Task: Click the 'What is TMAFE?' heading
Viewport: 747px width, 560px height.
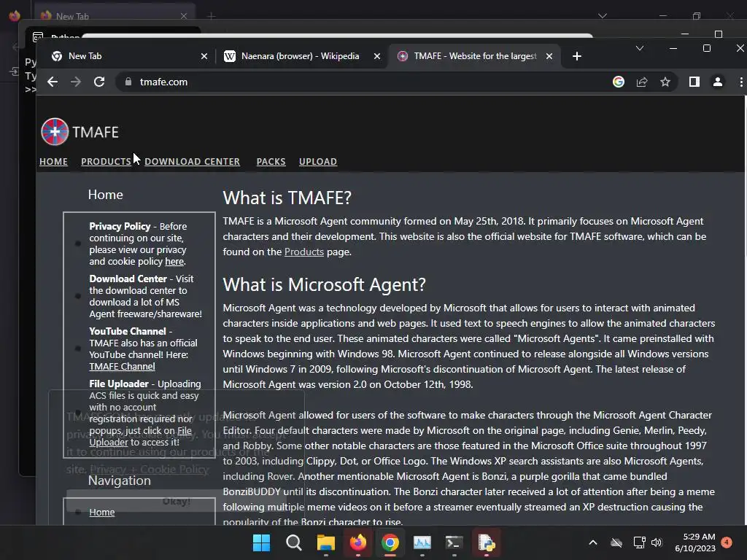Action: point(287,198)
